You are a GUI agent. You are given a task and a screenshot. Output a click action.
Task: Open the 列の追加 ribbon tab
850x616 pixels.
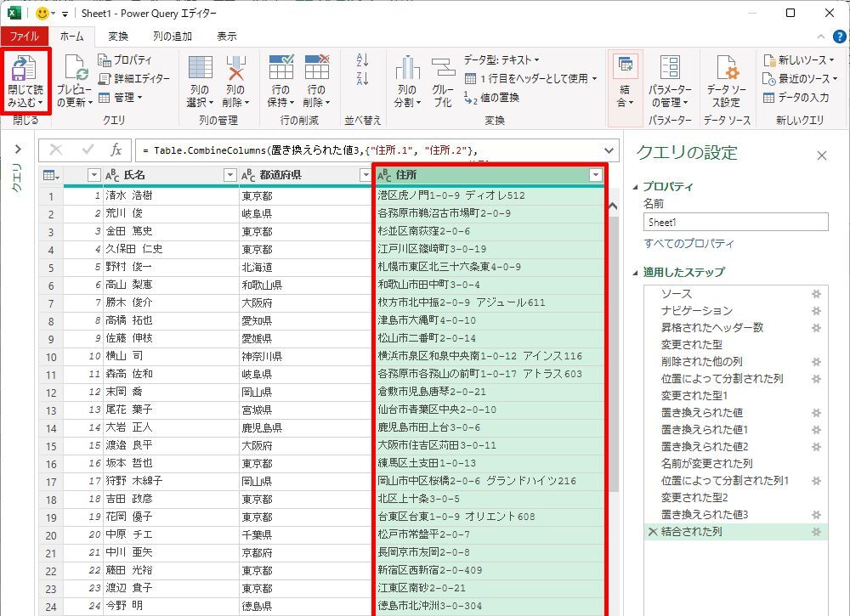172,37
